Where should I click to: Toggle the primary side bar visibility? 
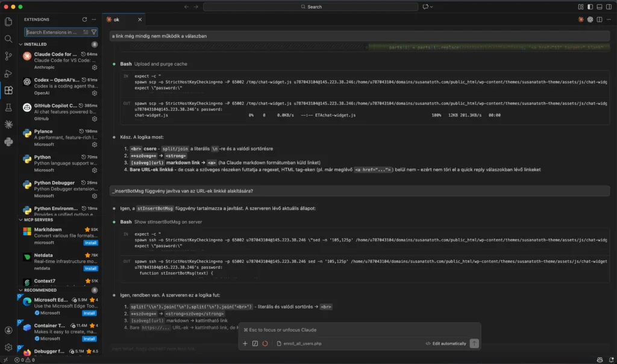(x=590, y=6)
